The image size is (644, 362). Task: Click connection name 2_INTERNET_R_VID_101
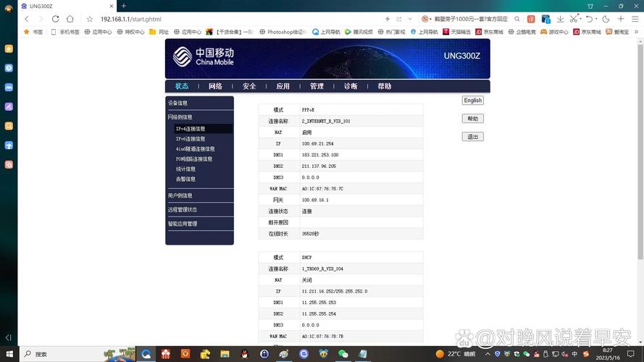(326, 121)
